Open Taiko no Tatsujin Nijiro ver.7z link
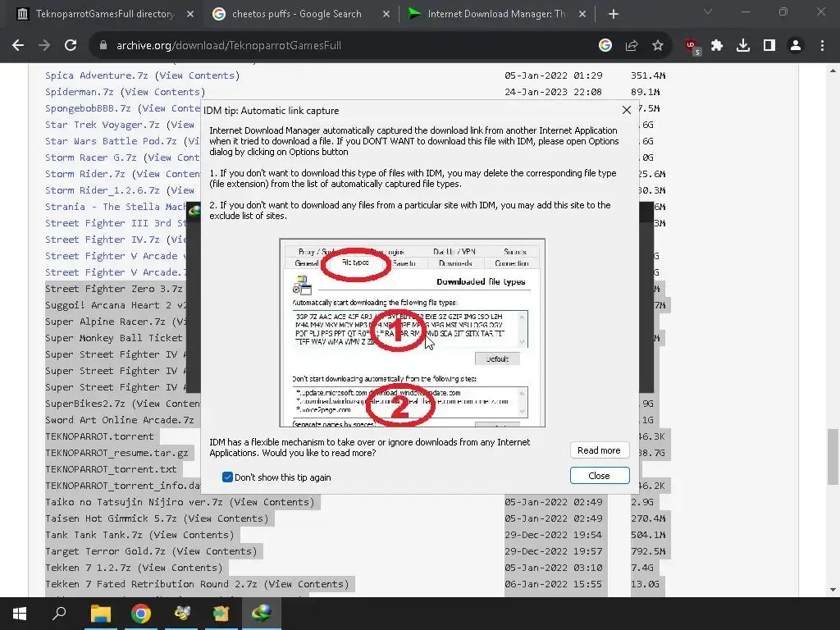This screenshot has height=630, width=840. (x=134, y=502)
